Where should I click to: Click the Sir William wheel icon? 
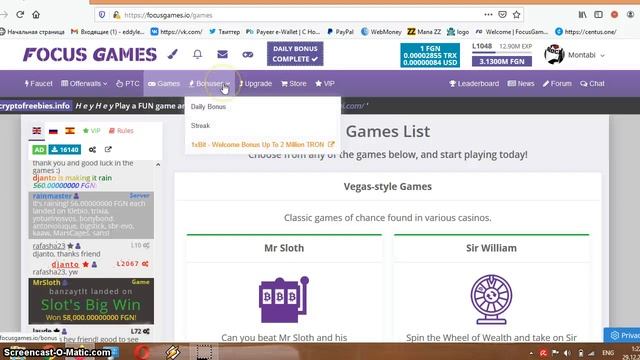point(491,300)
